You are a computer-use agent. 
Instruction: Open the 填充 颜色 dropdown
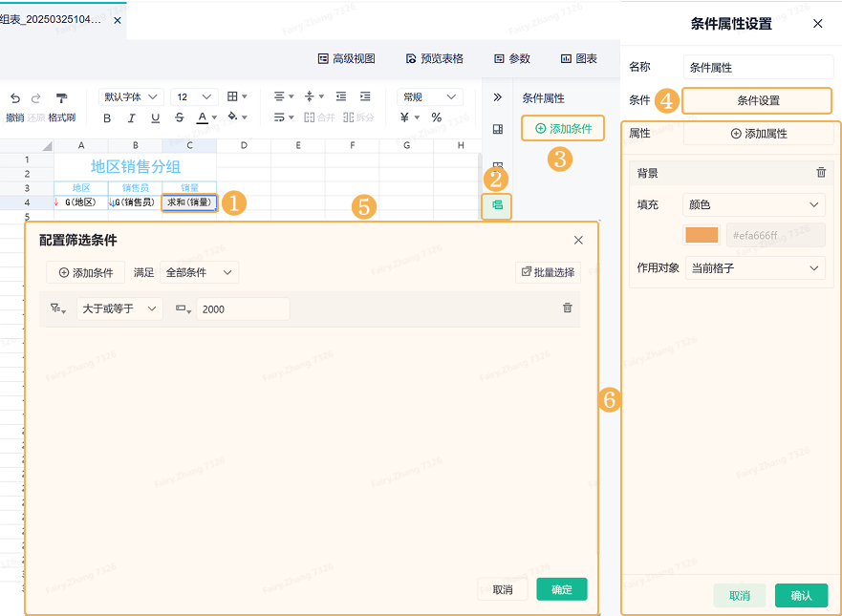tap(754, 205)
